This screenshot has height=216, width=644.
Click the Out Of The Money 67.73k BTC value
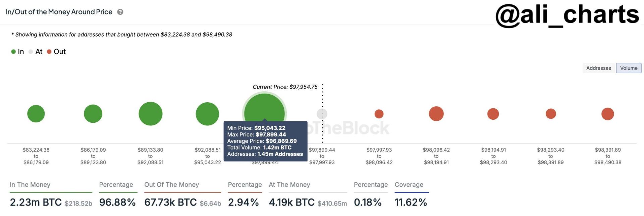click(170, 202)
